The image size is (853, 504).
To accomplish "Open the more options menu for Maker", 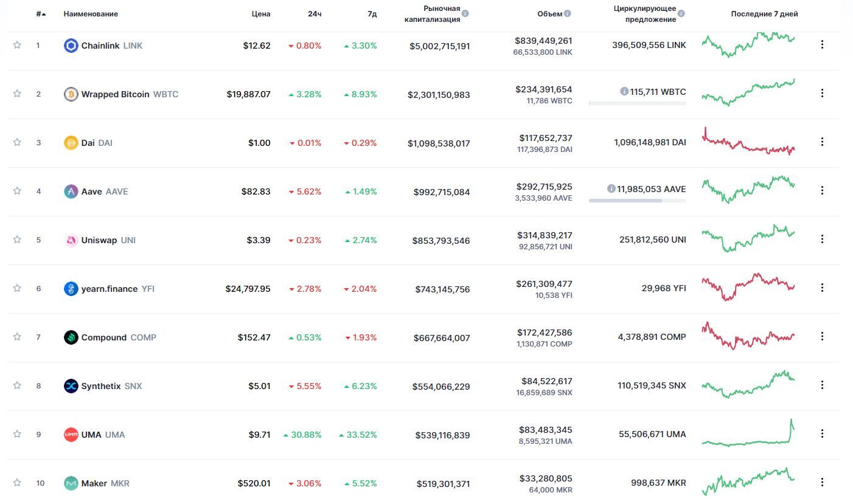I will tap(822, 482).
